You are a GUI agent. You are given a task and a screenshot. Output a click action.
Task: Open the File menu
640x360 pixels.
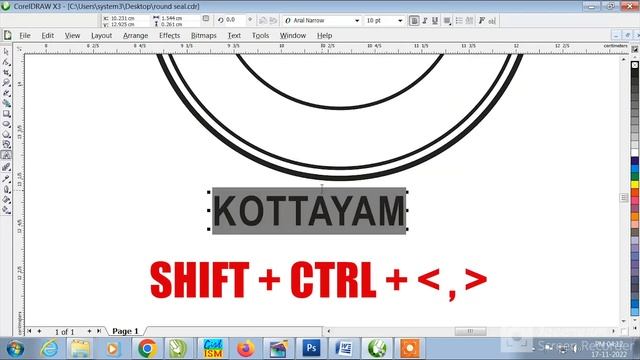[x=25, y=36]
